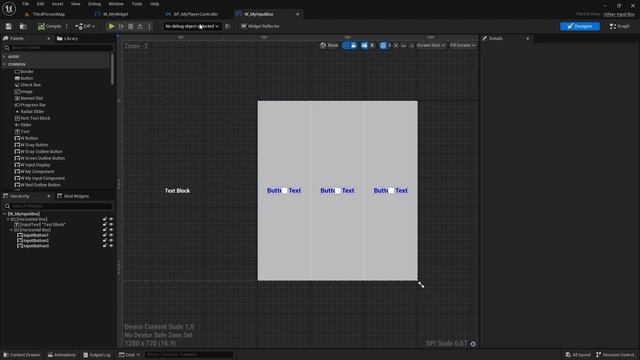Open the Library tab
Screen dimensions: 640x360
click(x=68, y=38)
